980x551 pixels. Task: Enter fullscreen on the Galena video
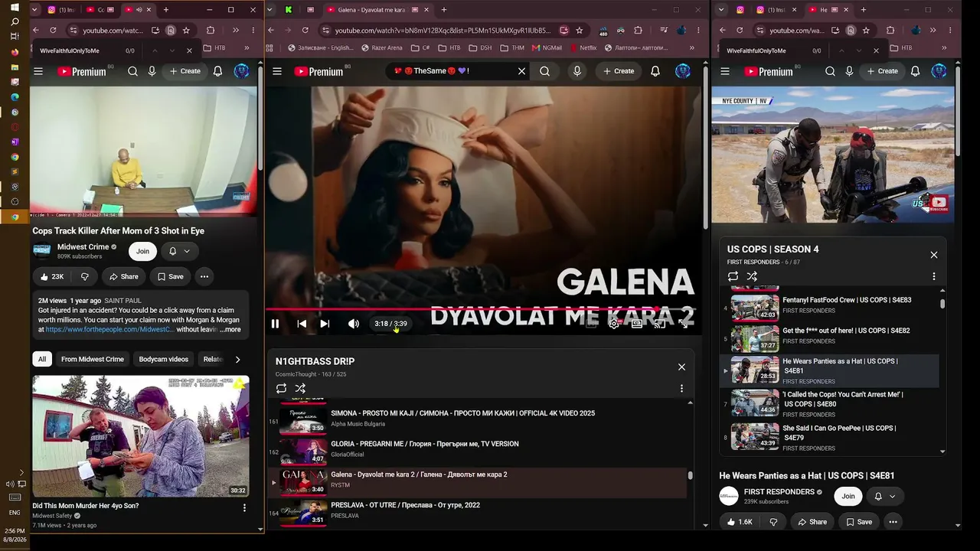(684, 324)
